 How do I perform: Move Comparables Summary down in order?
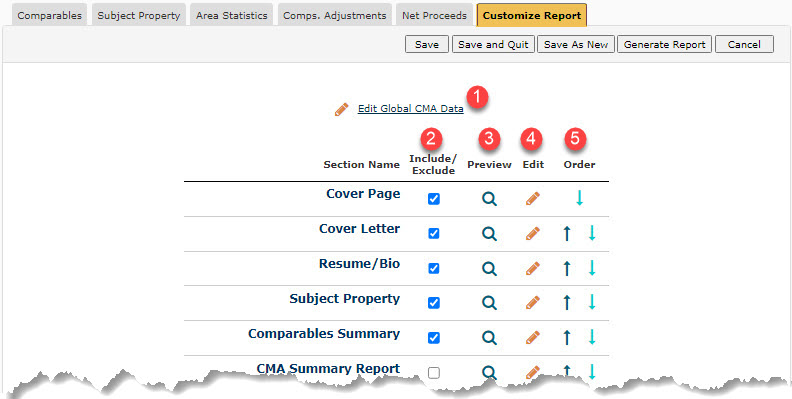pyautogui.click(x=592, y=337)
